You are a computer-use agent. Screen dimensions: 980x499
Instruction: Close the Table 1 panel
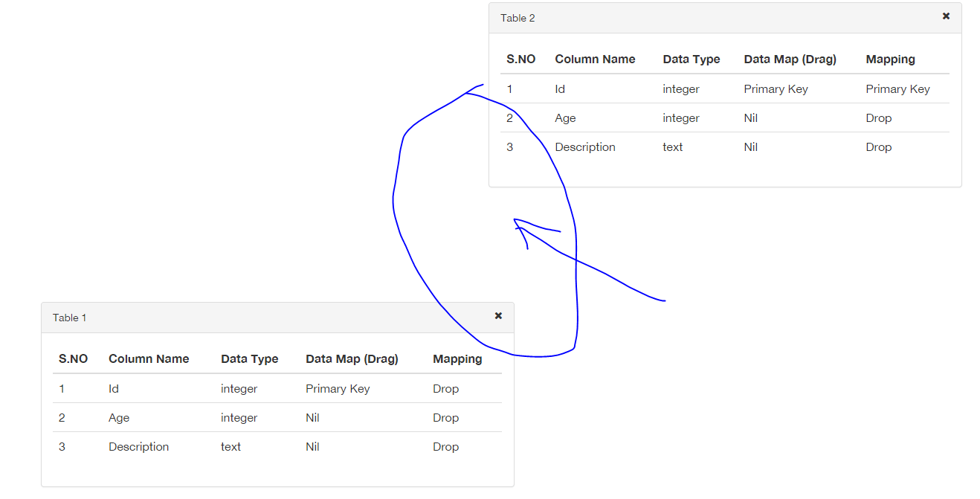click(497, 315)
